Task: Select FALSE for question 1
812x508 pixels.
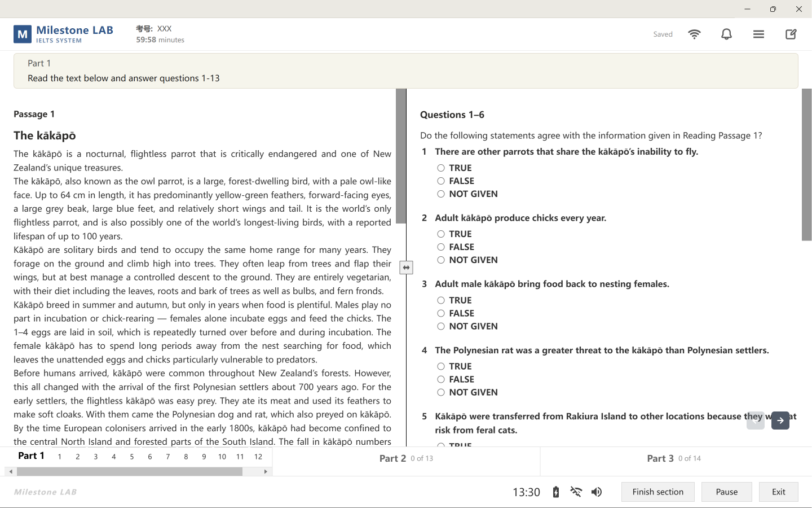Action: (441, 181)
